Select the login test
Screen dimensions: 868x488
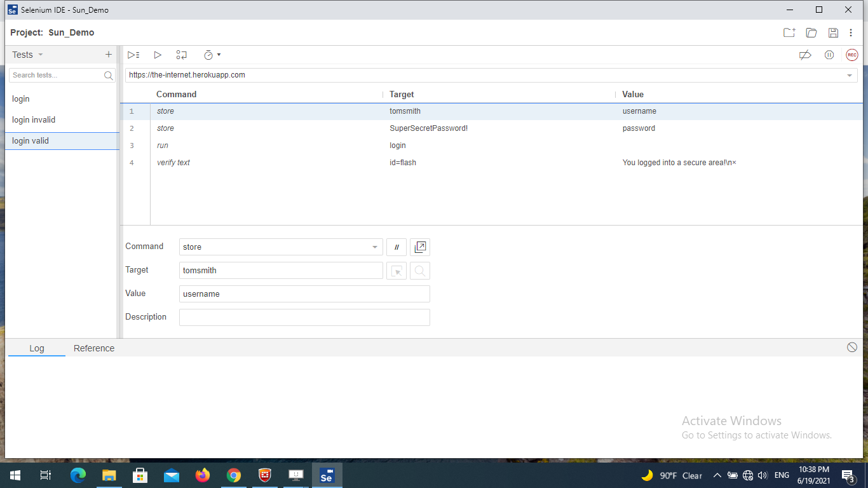(62, 99)
